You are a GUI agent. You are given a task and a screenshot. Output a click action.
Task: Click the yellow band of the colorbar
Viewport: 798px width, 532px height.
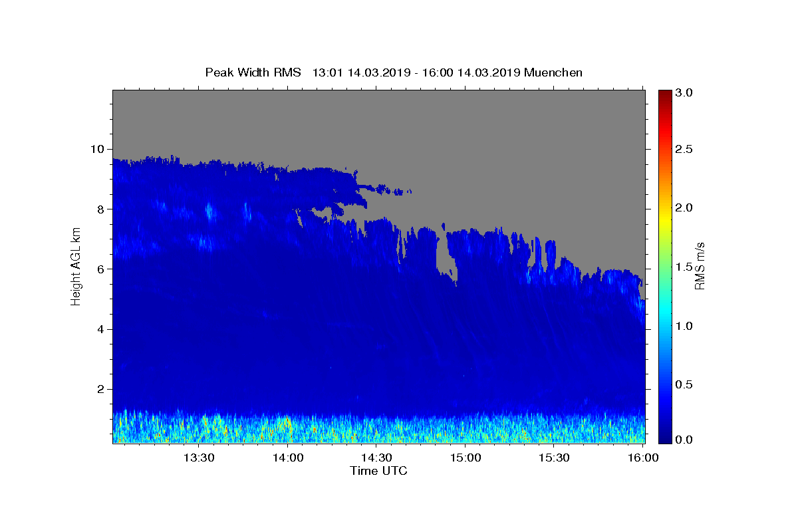(665, 219)
